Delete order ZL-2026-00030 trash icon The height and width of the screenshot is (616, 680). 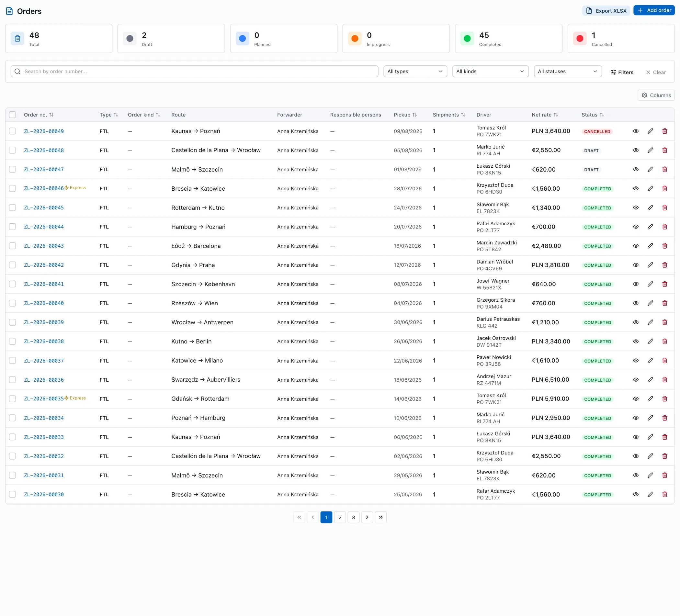coord(664,494)
